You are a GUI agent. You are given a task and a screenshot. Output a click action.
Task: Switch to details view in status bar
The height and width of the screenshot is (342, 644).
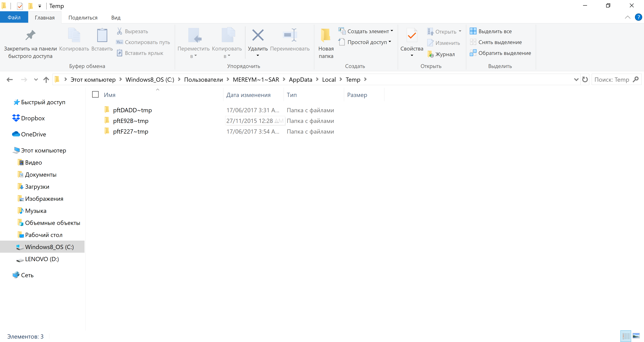pos(626,336)
